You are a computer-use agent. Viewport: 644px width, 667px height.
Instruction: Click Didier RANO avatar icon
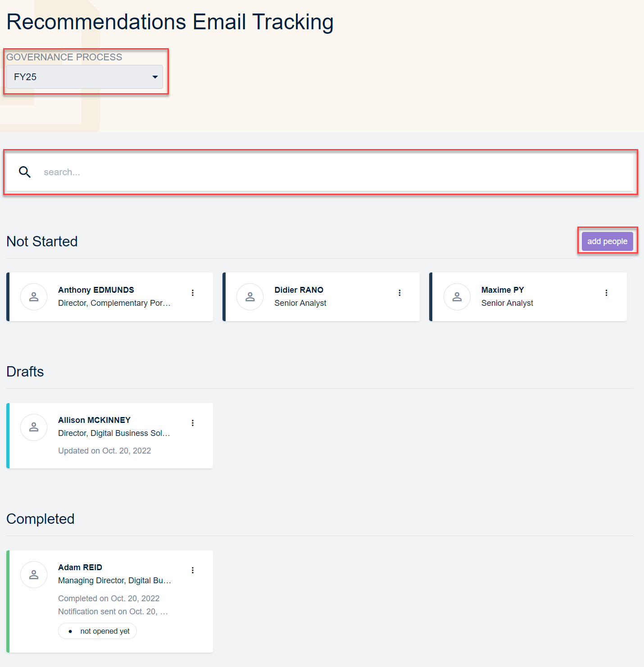(250, 297)
